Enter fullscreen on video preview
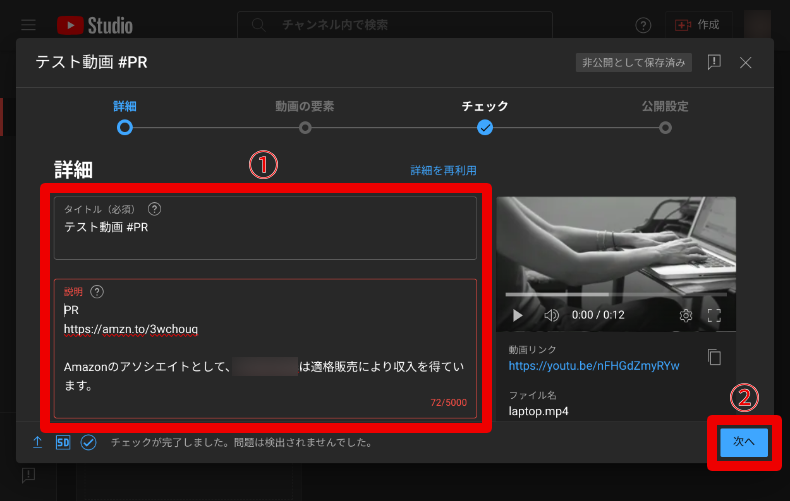The width and height of the screenshot is (790, 501). [714, 316]
